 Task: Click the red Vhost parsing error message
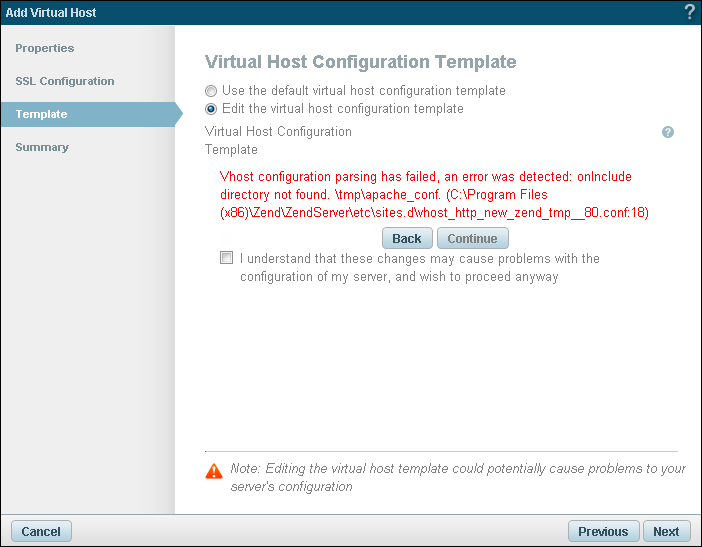[426, 194]
